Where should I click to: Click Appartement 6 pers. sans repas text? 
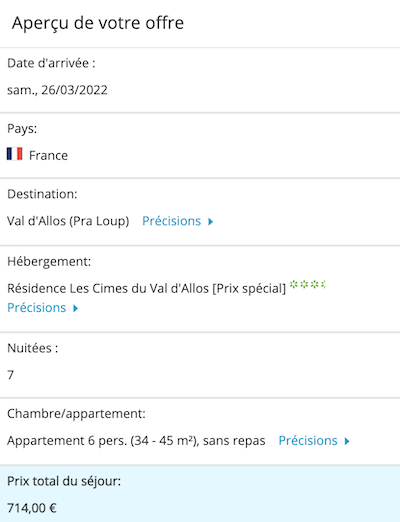pos(136,441)
